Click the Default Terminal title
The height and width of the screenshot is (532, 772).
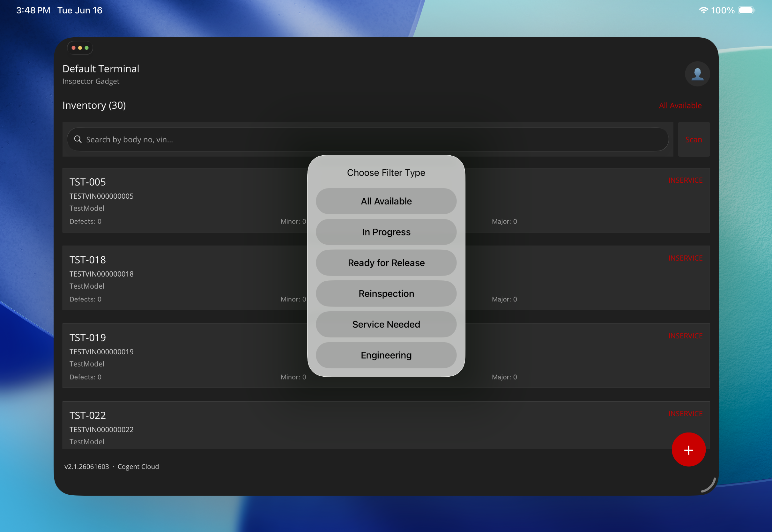point(101,69)
